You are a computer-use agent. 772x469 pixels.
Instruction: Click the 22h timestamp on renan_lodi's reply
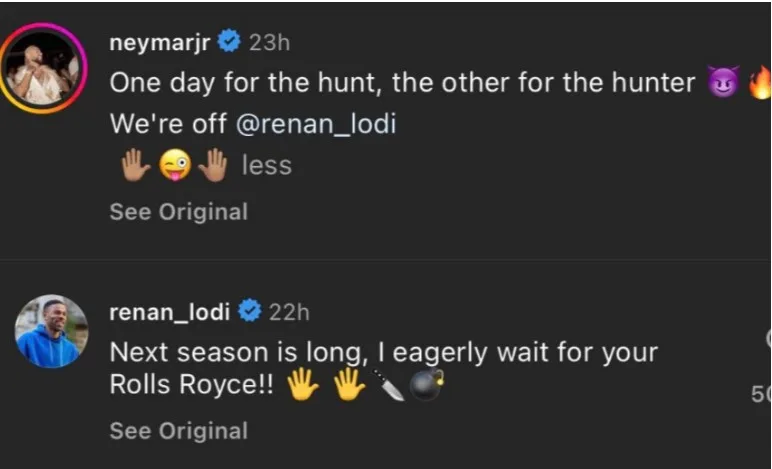(x=289, y=312)
